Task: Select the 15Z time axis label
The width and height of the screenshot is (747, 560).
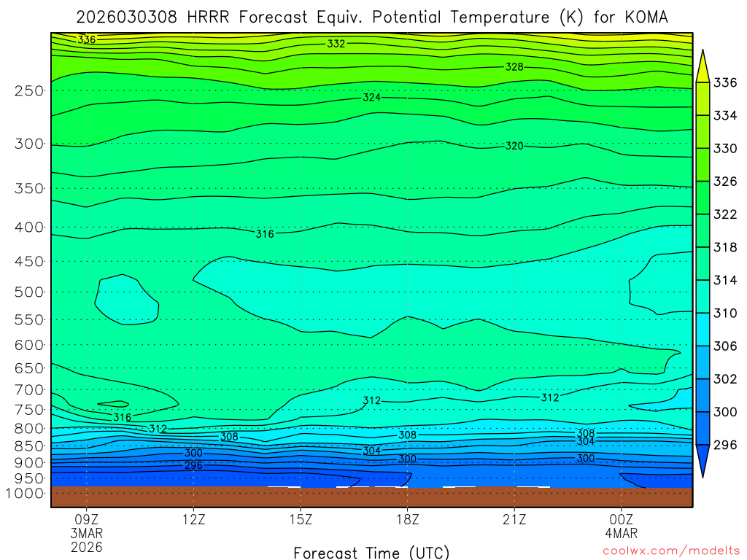Action: 301,519
